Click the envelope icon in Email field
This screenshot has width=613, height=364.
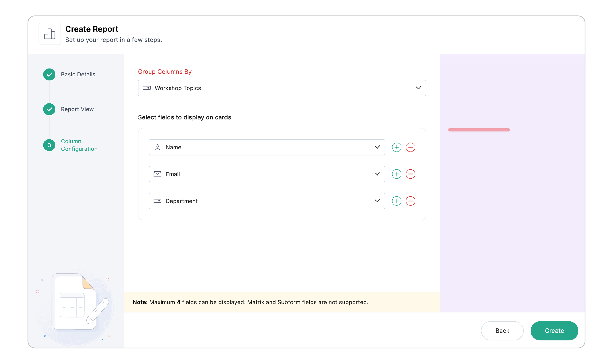[157, 174]
